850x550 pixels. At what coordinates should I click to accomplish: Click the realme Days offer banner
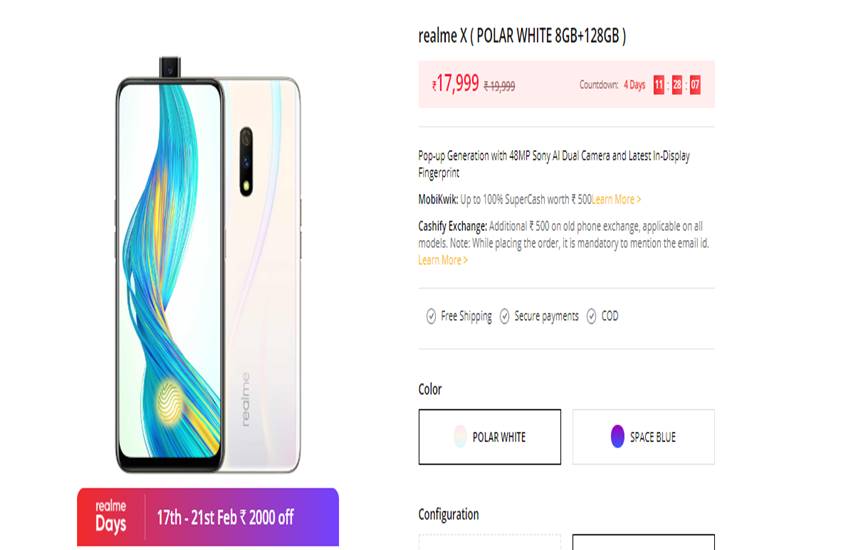click(208, 517)
